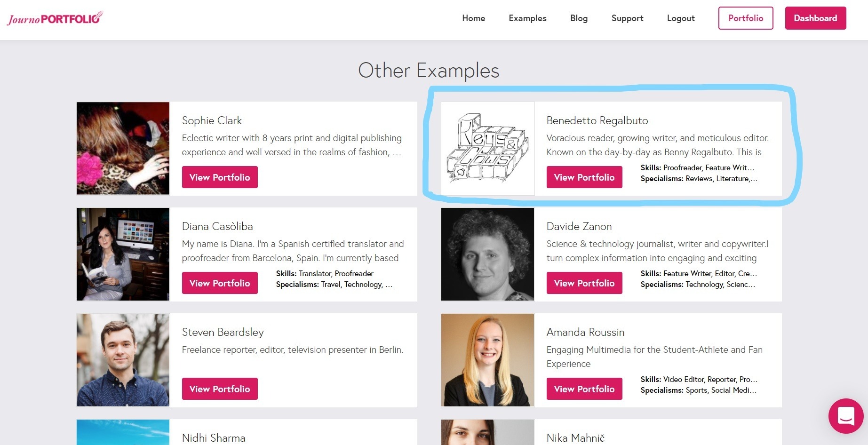Select Support in the top navigation
Viewport: 868px width, 445px height.
tap(627, 18)
